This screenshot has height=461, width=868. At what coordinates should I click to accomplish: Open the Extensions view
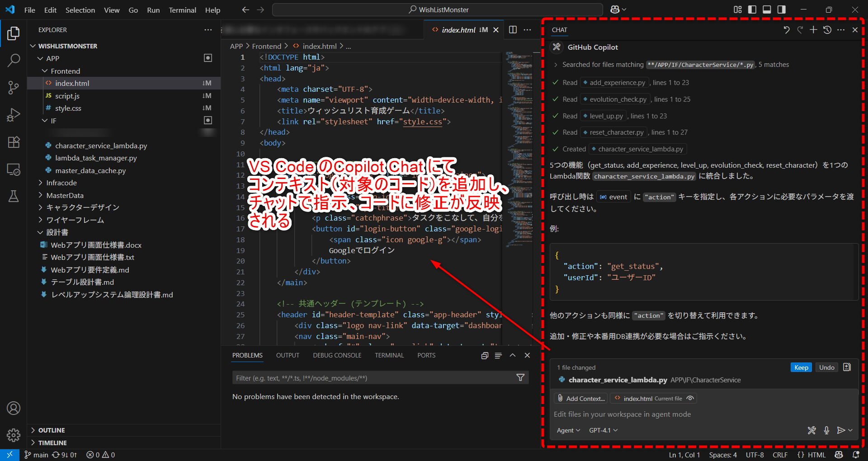point(14,142)
